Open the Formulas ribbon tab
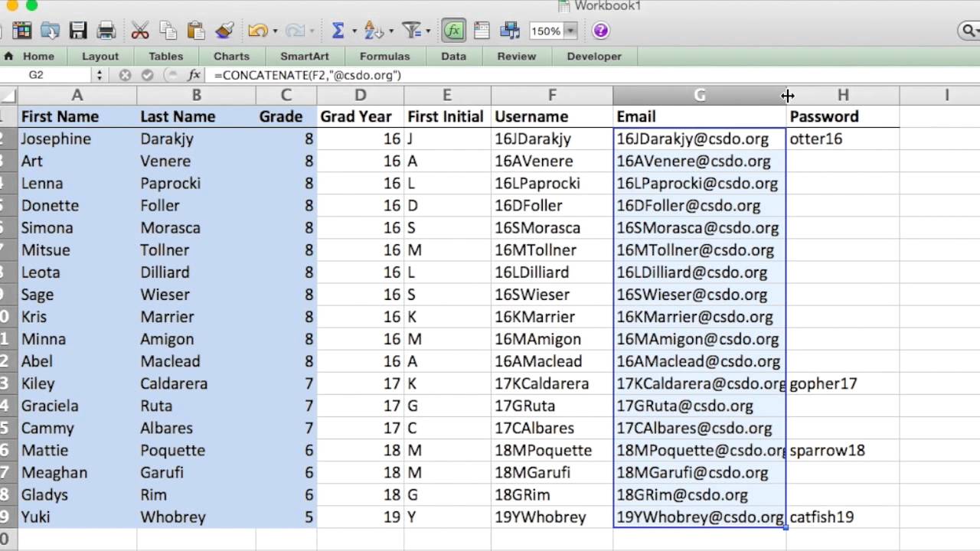The width and height of the screenshot is (980, 551). (x=385, y=56)
